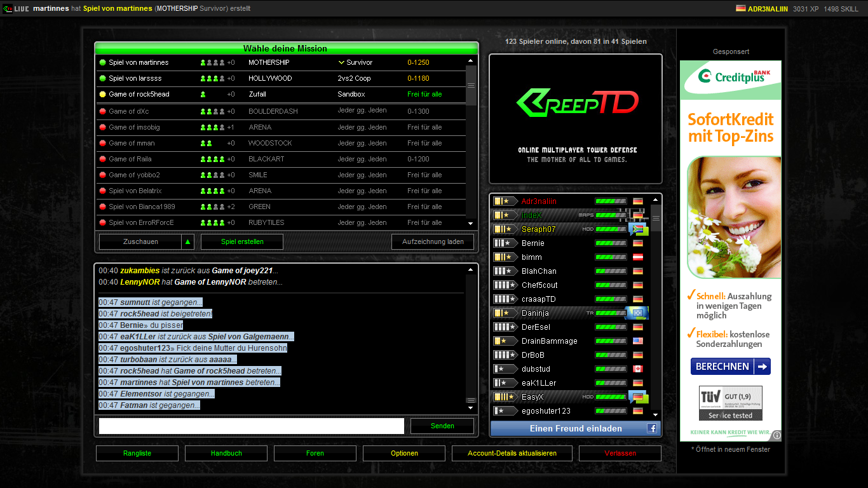Click the CreepTD banner image
The image size is (868, 488).
[576, 119]
